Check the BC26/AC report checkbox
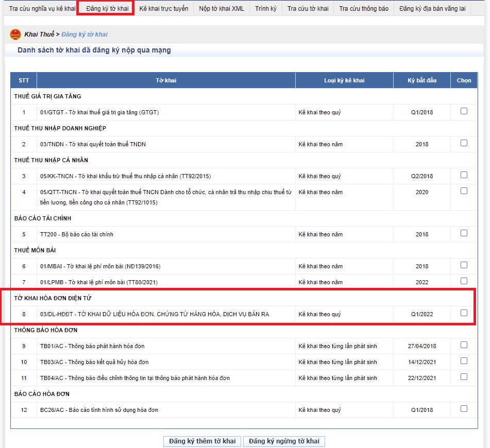The image size is (490, 448). (x=464, y=409)
